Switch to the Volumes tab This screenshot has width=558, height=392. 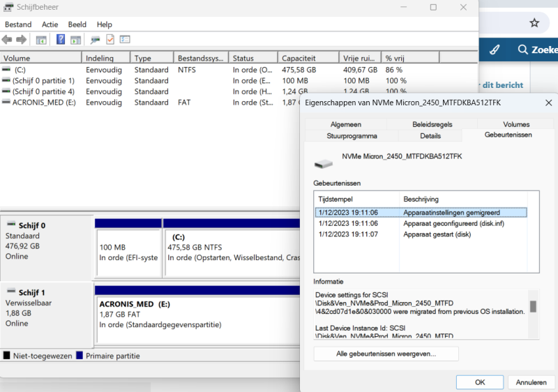515,124
